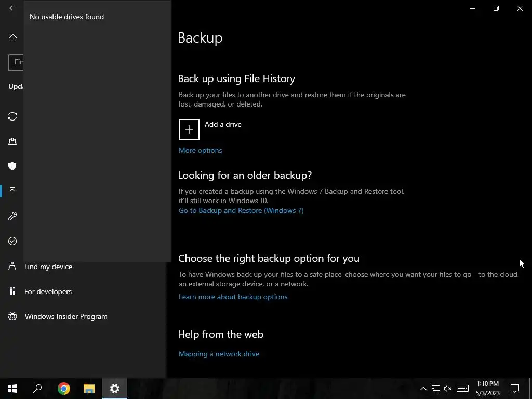
Task: Launch Google Chrome from taskbar
Action: click(64, 389)
